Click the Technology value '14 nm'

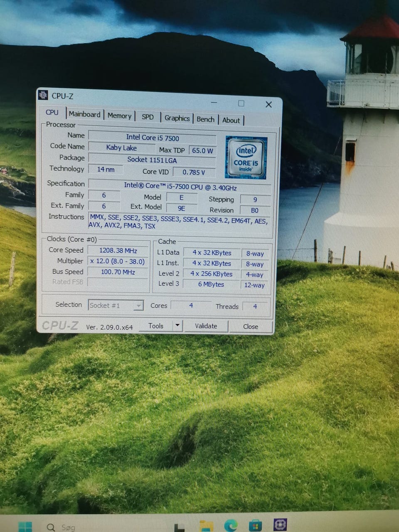(106, 170)
